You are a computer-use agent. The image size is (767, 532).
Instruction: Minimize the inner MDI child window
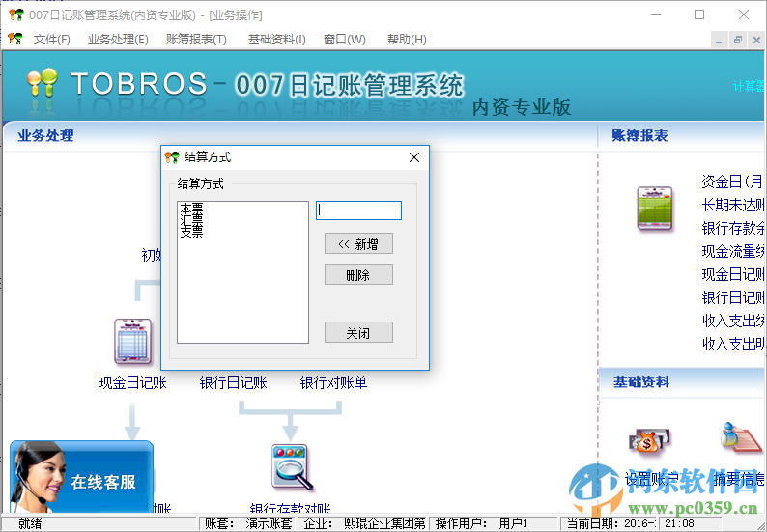click(x=719, y=41)
